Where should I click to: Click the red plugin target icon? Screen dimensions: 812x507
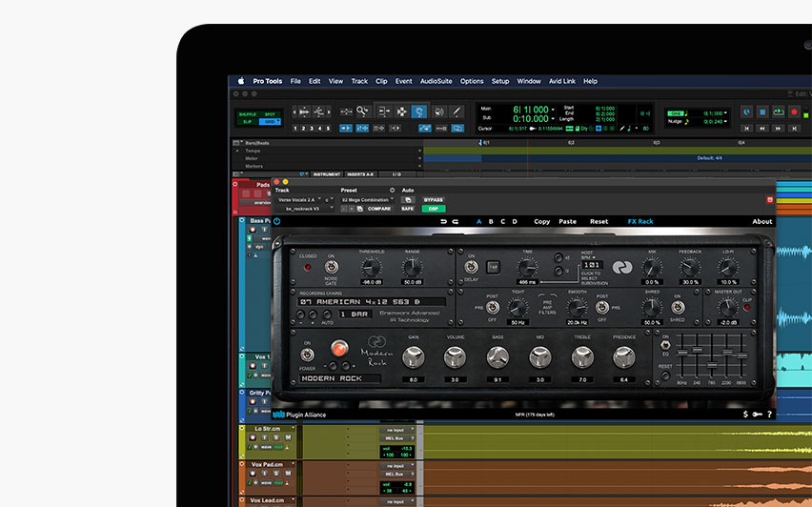pos(770,199)
